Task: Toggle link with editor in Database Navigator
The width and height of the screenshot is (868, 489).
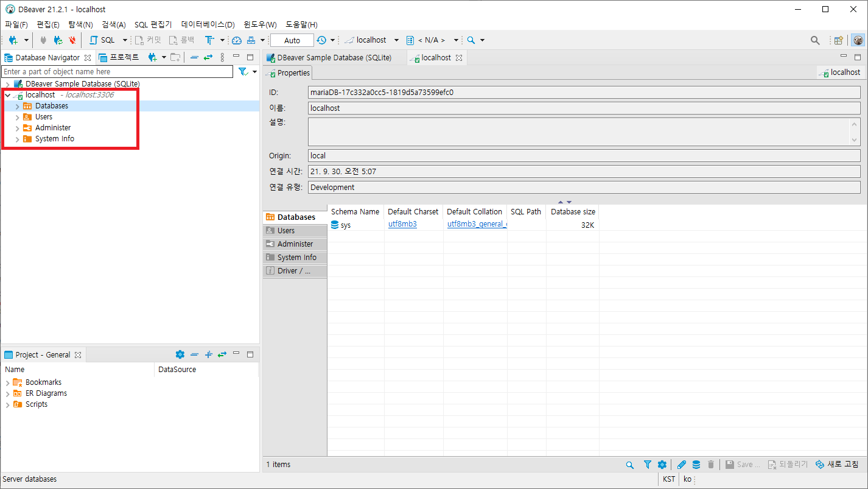Action: (208, 57)
